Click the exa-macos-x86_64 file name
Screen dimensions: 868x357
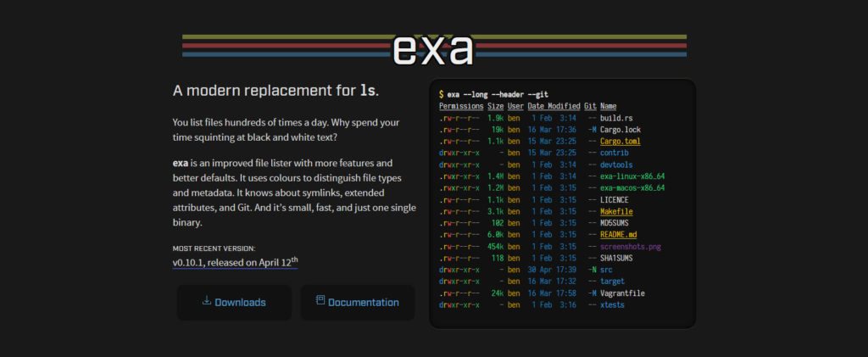click(632, 188)
